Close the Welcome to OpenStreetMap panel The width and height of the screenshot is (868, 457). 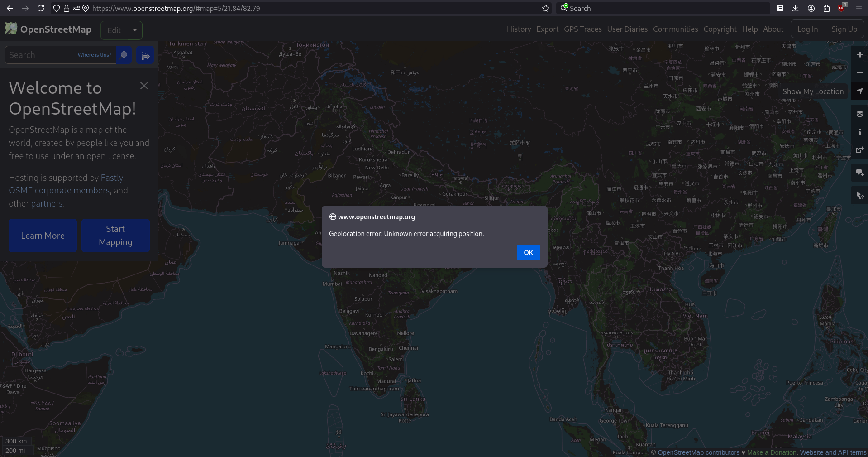coord(144,86)
